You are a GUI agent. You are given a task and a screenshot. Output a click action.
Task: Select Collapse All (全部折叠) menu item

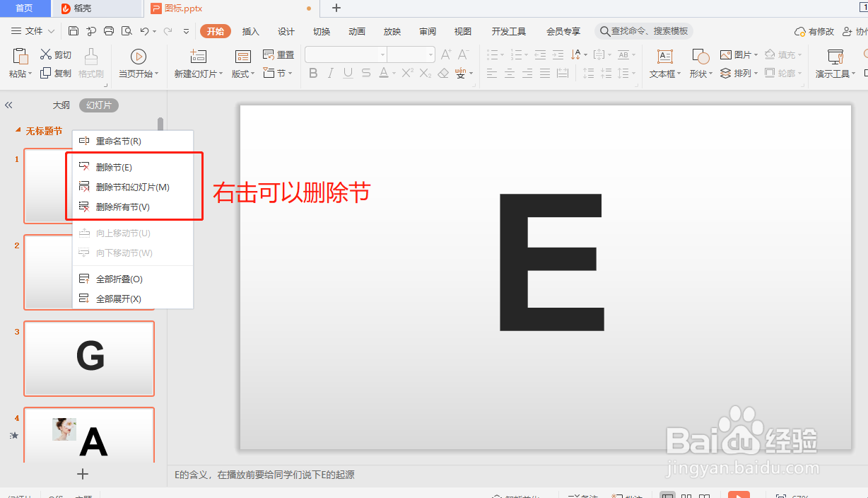133,279
